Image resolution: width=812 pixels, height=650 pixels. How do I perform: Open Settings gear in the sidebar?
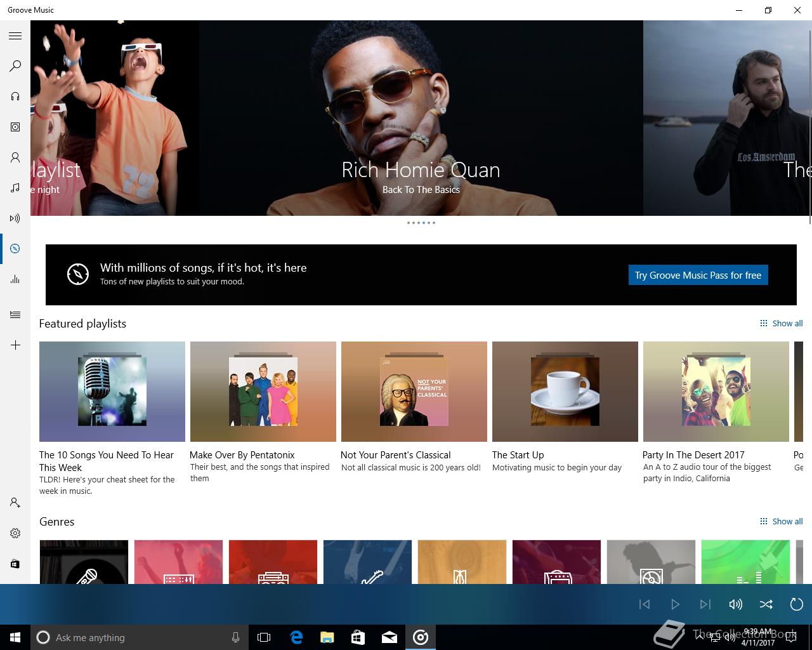15,533
